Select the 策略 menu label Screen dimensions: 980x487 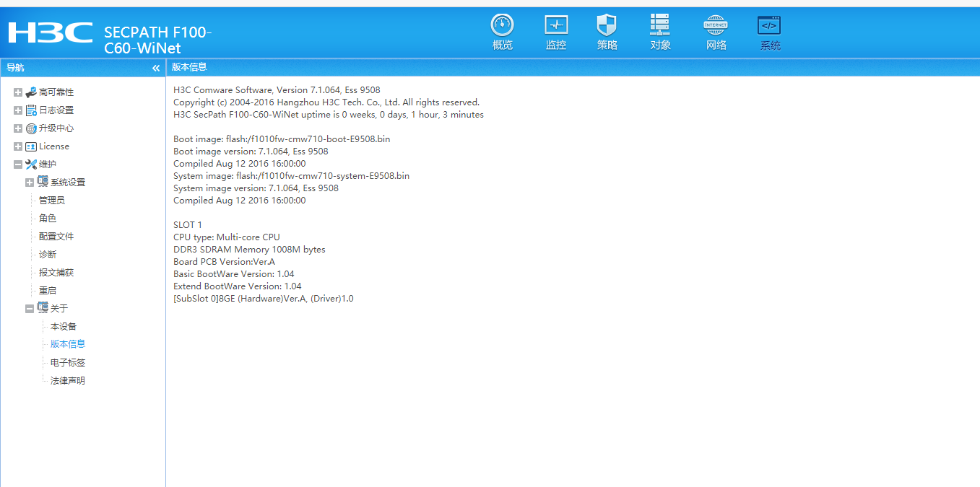(x=607, y=45)
